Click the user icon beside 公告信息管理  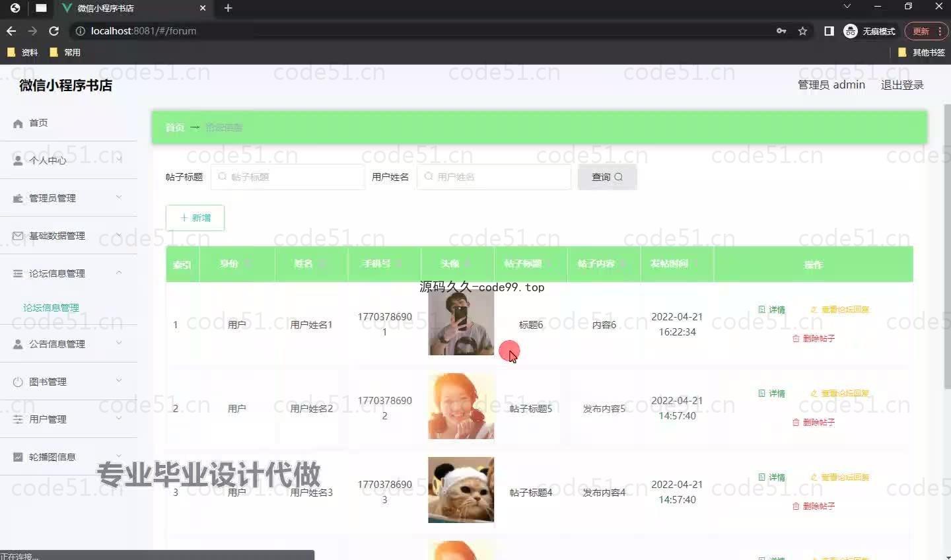18,344
